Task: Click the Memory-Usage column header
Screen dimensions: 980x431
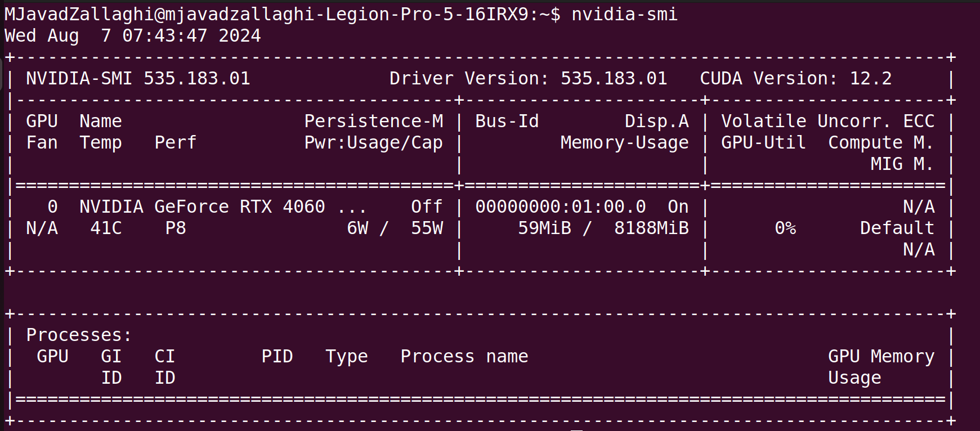Action: [x=624, y=142]
